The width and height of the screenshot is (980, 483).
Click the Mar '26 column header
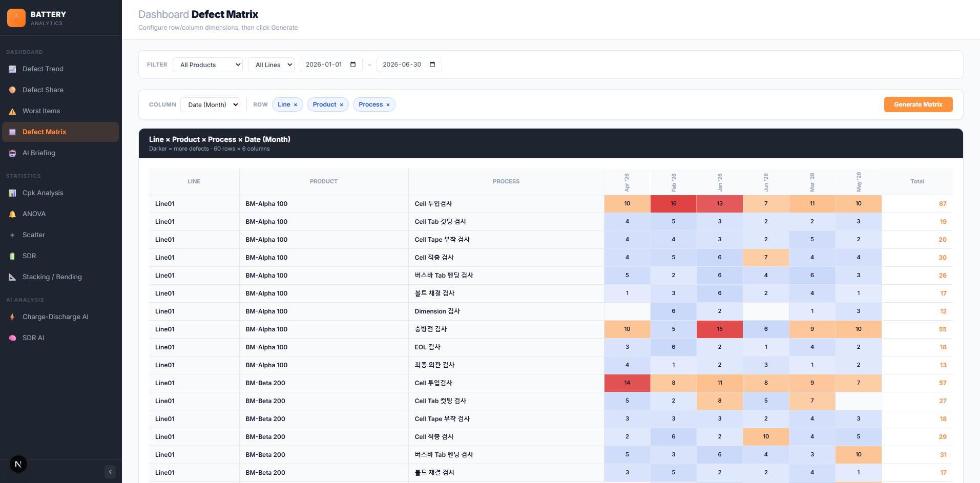[x=812, y=182]
